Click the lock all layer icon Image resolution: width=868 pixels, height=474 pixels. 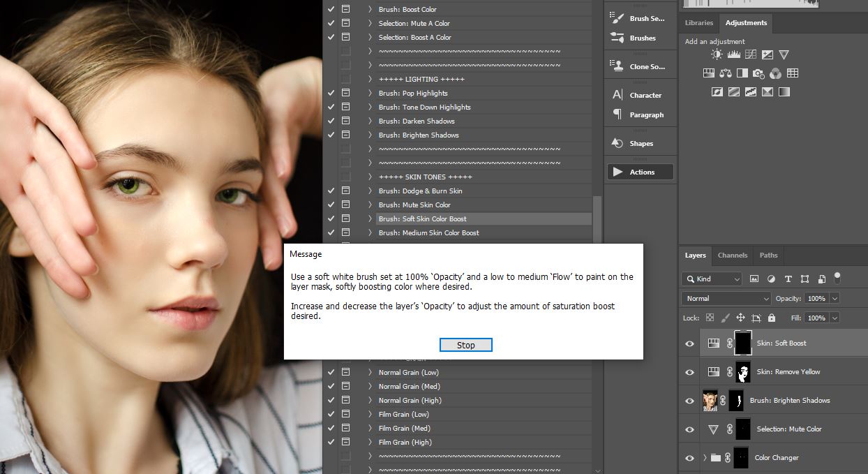coord(771,318)
